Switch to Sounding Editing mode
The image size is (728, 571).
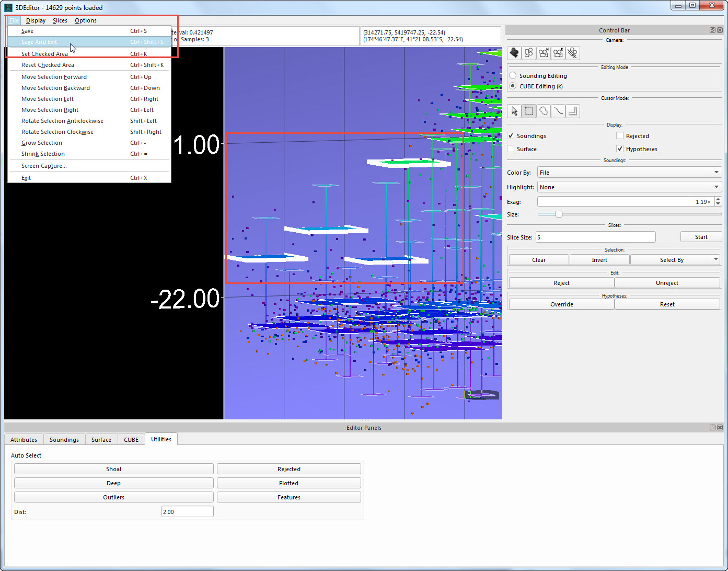pos(513,76)
